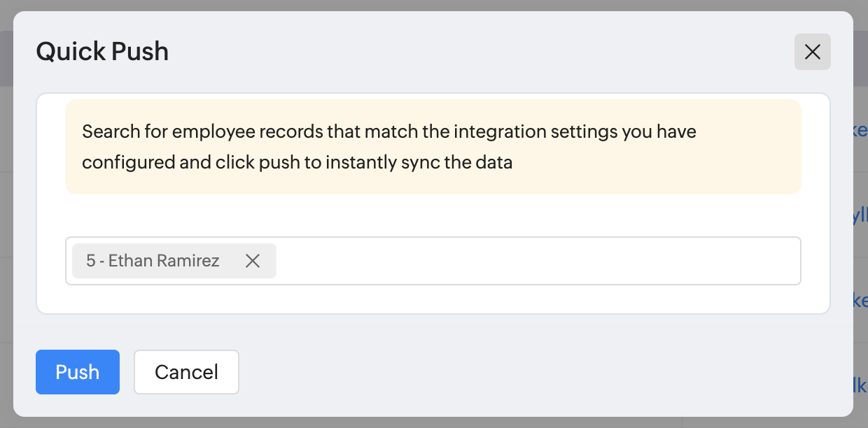Click the dimmed backdrop above the dialog
This screenshot has width=868, height=428.
point(434,5)
